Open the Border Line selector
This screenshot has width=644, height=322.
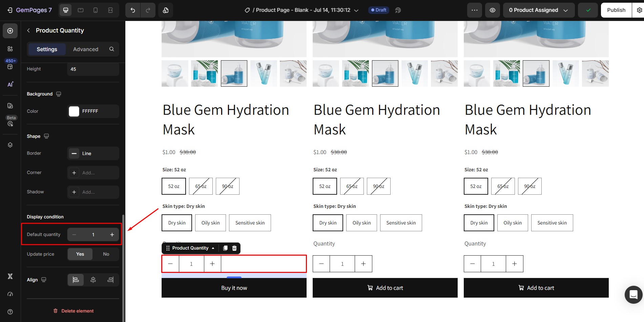point(93,153)
